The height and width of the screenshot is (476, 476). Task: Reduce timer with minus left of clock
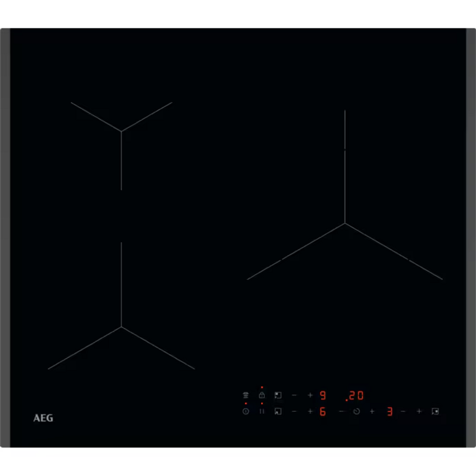click(x=342, y=411)
